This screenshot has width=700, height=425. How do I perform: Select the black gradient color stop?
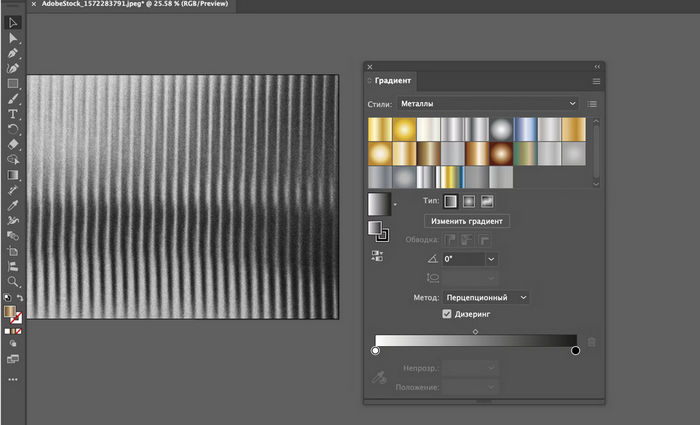click(575, 350)
